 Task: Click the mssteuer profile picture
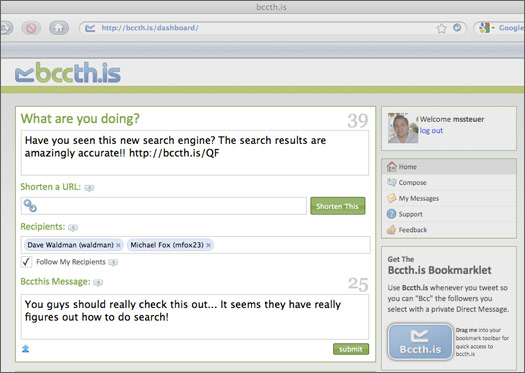pos(403,128)
